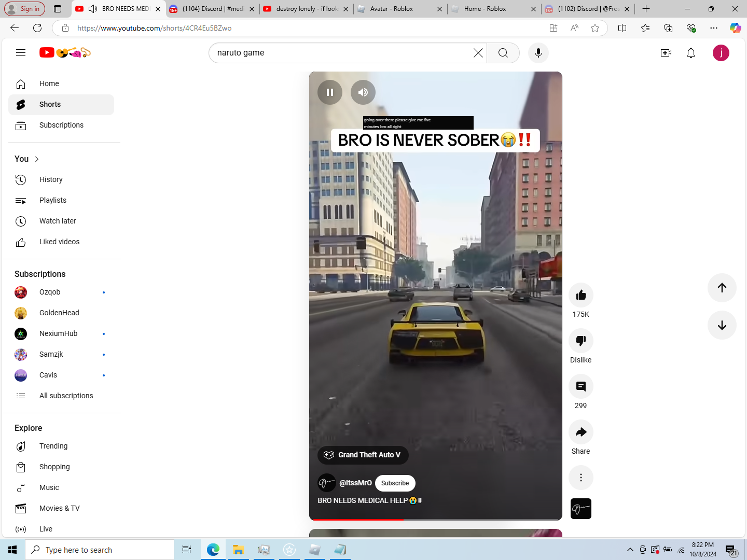Open Windows Start menu
Image resolution: width=747 pixels, height=560 pixels.
[12, 550]
